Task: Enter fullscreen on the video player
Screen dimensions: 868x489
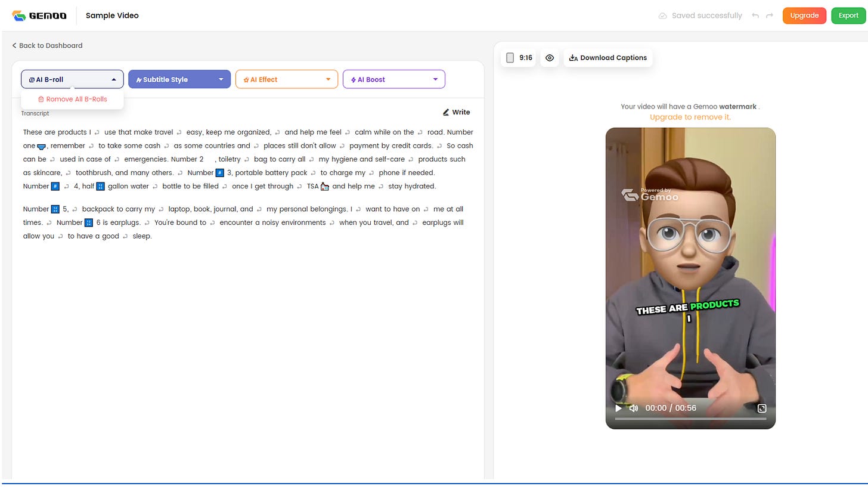Action: [x=761, y=408]
